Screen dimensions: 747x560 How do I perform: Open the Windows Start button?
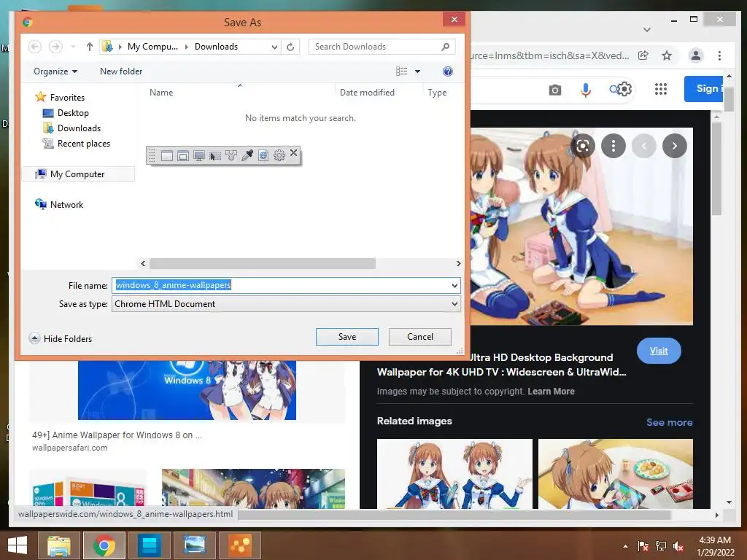(x=18, y=545)
